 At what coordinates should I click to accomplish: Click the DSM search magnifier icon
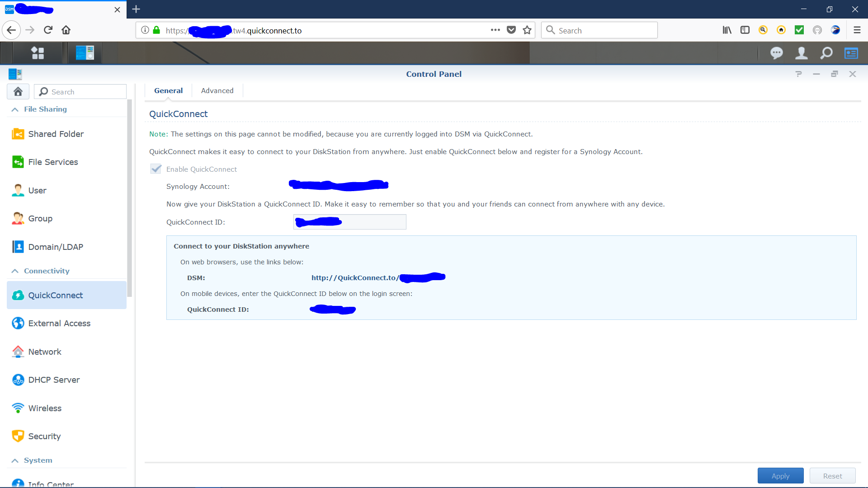point(826,53)
